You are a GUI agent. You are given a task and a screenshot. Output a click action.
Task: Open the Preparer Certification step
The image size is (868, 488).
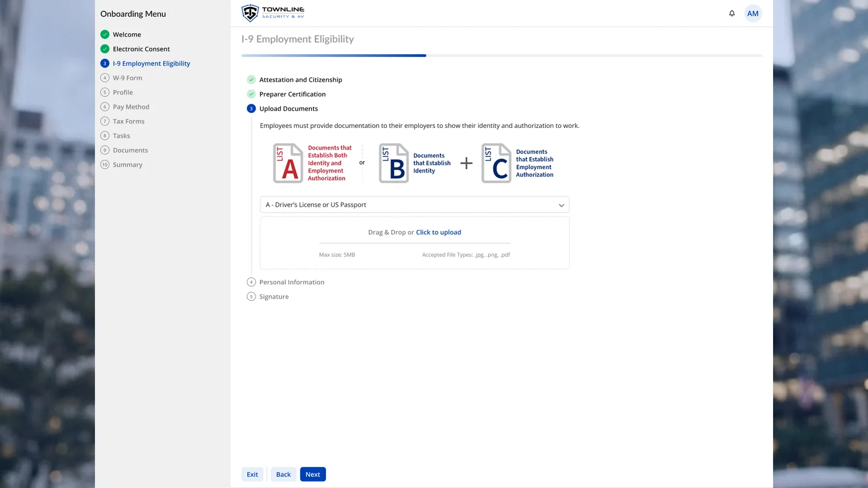(292, 94)
